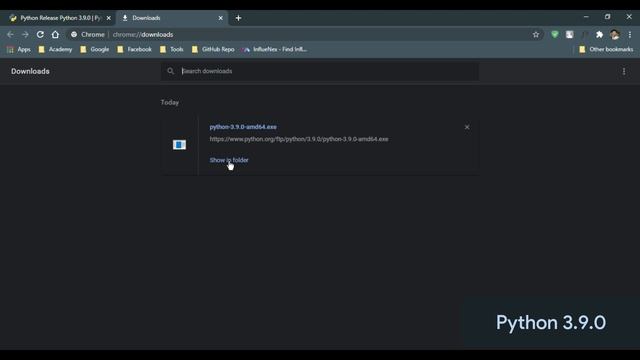Open a new tab with the plus button
The image size is (640, 360).
pyautogui.click(x=238, y=18)
